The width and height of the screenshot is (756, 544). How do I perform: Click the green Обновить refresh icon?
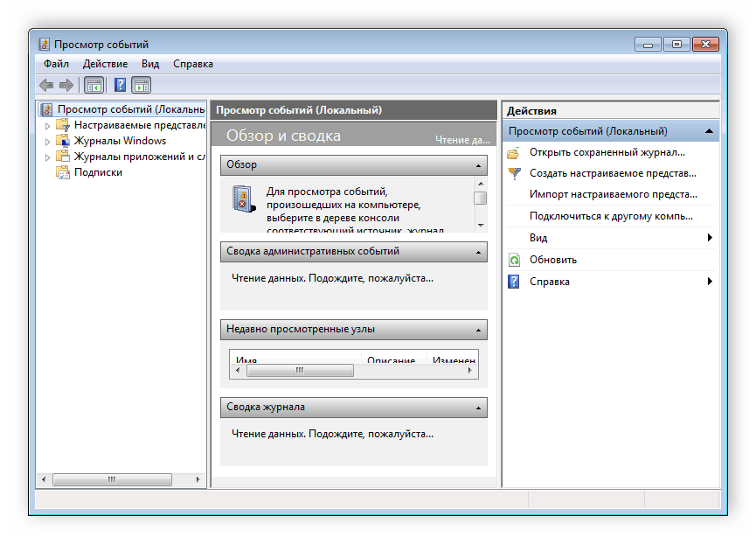click(x=515, y=259)
